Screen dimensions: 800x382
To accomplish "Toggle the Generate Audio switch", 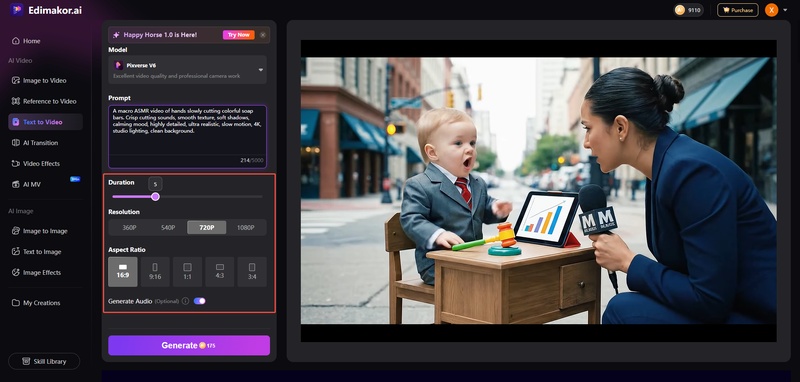I will (199, 301).
